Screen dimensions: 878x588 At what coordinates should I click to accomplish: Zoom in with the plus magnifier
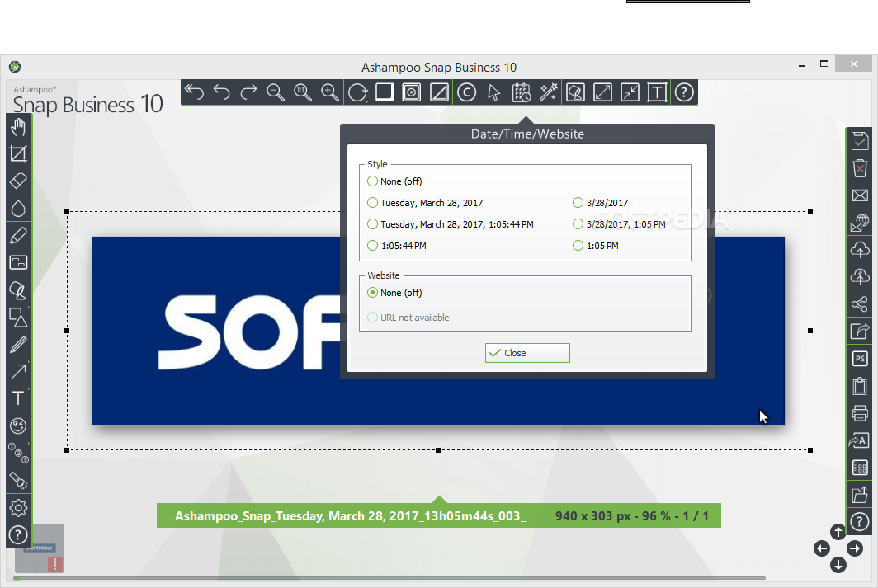click(x=330, y=92)
